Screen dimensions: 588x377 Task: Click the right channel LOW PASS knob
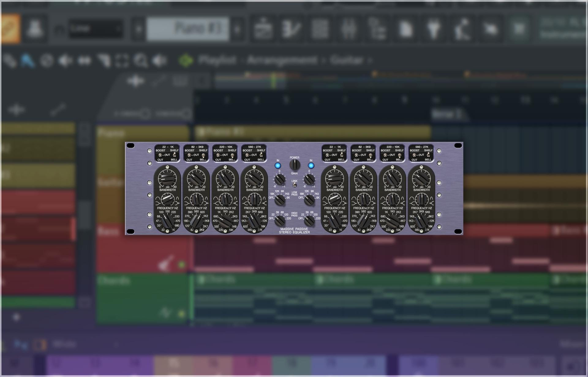pyautogui.click(x=309, y=200)
